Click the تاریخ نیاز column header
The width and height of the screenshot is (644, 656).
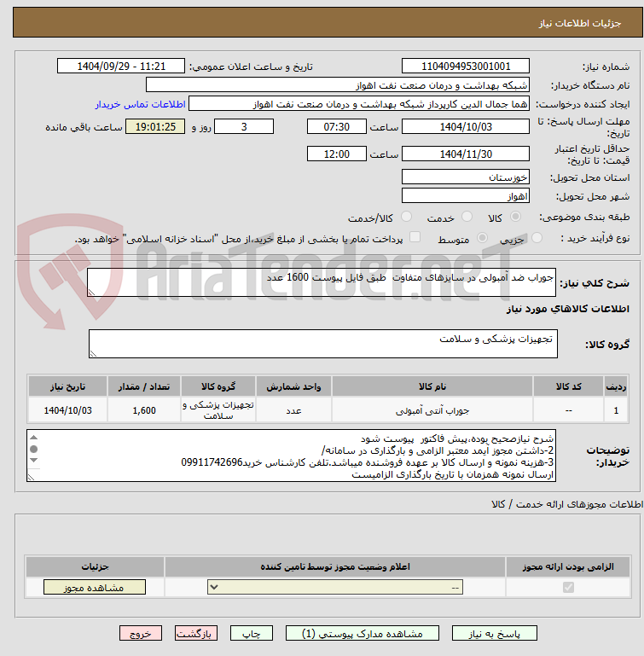tap(67, 386)
